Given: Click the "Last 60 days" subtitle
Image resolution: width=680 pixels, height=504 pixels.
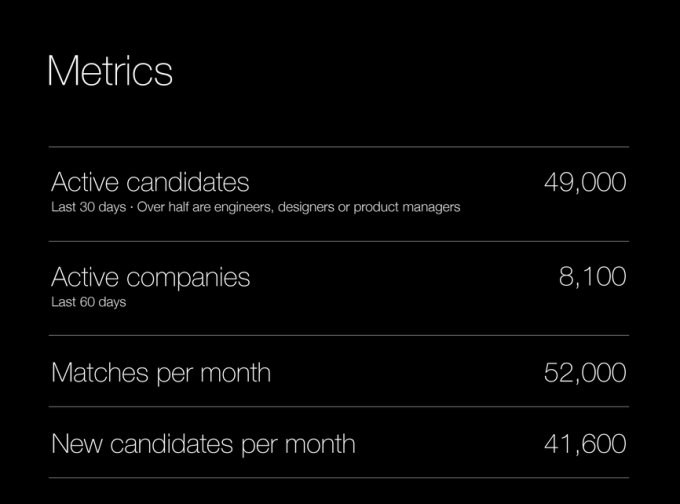Looking at the screenshot, I should [x=88, y=301].
